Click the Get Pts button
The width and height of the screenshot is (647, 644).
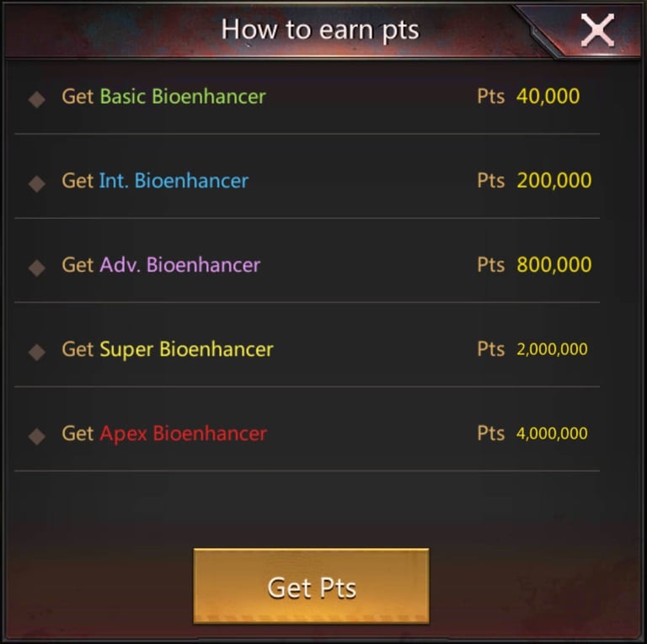point(311,586)
